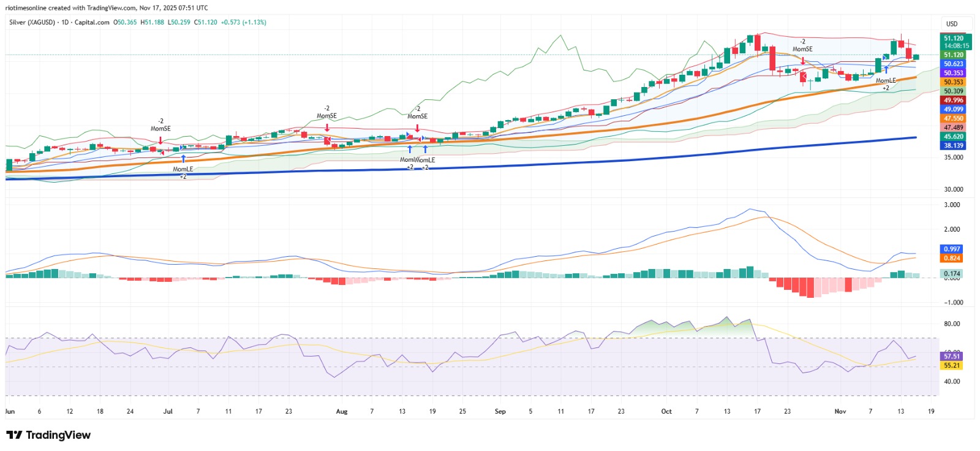Click the 51.120 price label with countdown 14:08:15
The height and width of the screenshot is (451, 980).
(956, 42)
